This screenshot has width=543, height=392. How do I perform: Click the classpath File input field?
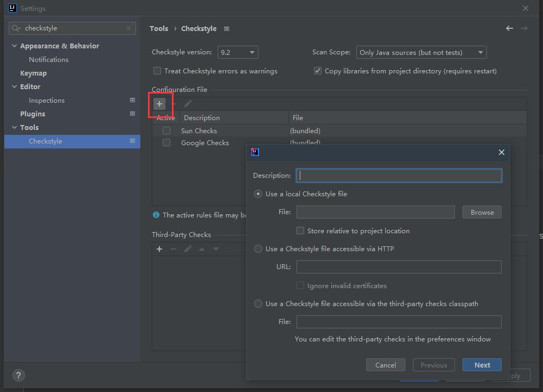coord(399,322)
